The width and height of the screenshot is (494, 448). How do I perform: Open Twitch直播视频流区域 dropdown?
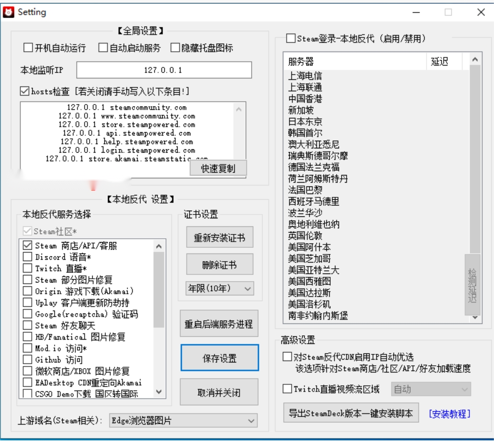point(431,389)
